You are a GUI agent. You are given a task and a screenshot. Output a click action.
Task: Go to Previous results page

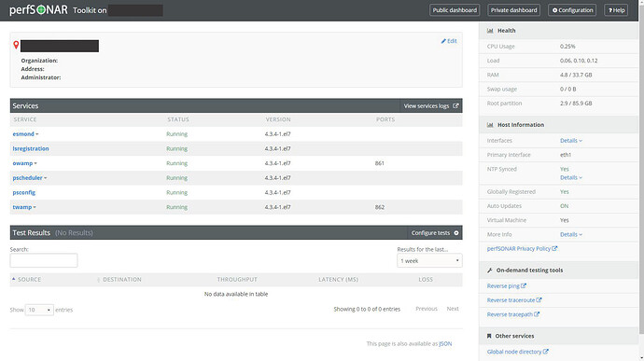click(x=427, y=309)
